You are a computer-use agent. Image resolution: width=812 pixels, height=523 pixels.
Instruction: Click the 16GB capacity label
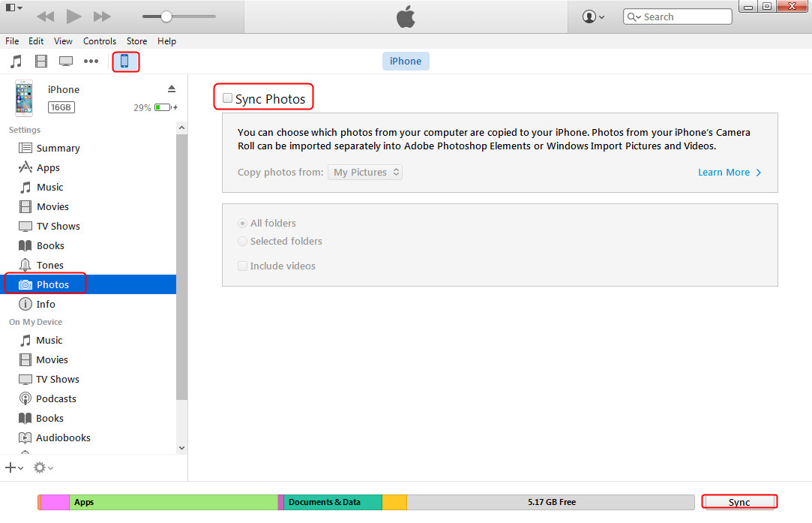61,107
